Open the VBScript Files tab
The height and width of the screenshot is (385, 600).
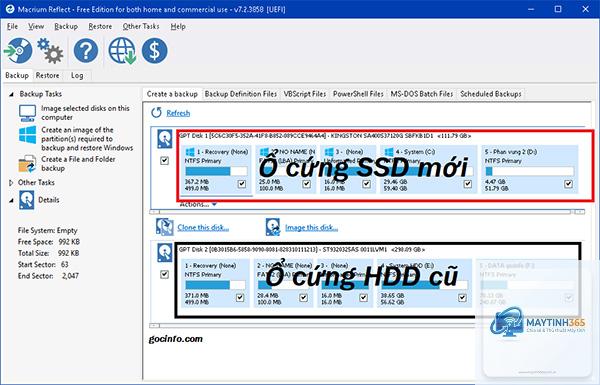tap(305, 94)
